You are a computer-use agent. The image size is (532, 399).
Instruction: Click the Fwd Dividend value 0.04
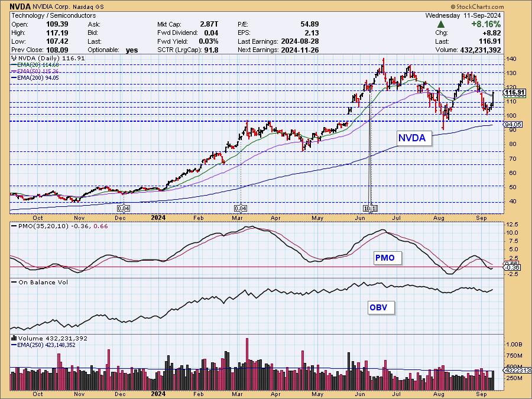[x=211, y=33]
